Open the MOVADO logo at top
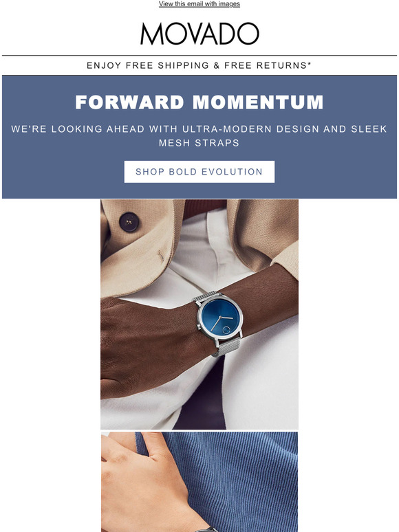This screenshot has height=532, width=399. [x=199, y=34]
